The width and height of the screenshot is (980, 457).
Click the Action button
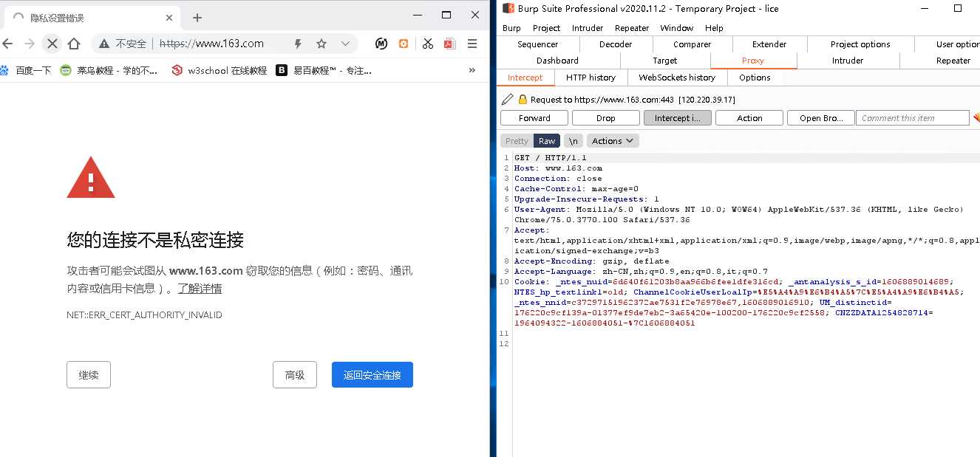coord(749,118)
